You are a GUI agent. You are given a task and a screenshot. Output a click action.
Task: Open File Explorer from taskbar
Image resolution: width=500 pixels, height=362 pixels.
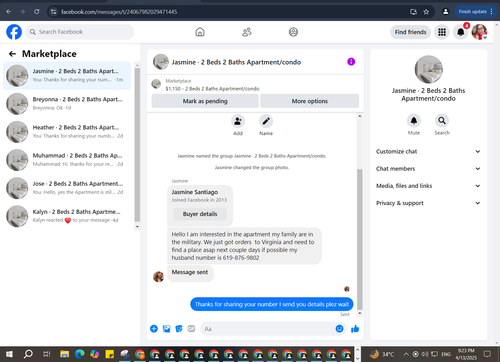(65, 354)
